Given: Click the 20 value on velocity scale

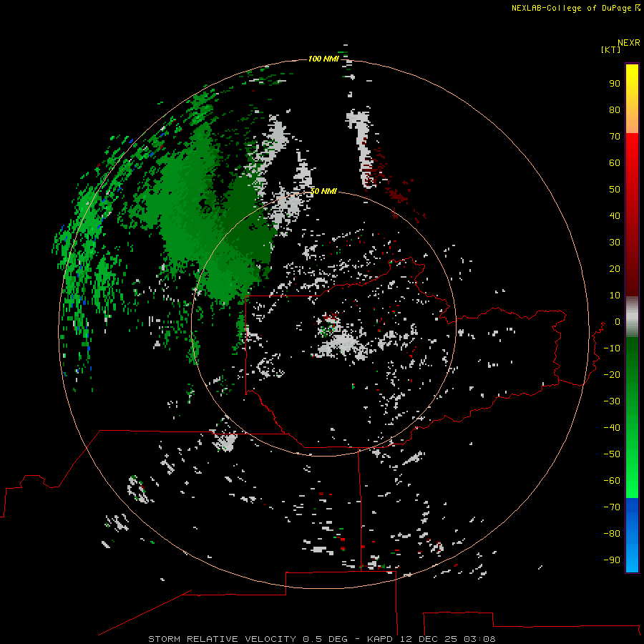Looking at the screenshot, I should tap(615, 269).
